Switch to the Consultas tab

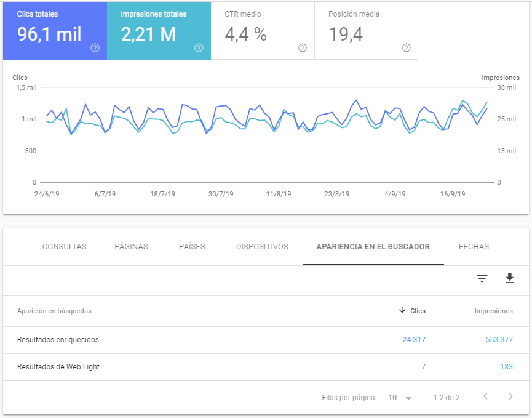click(x=65, y=247)
